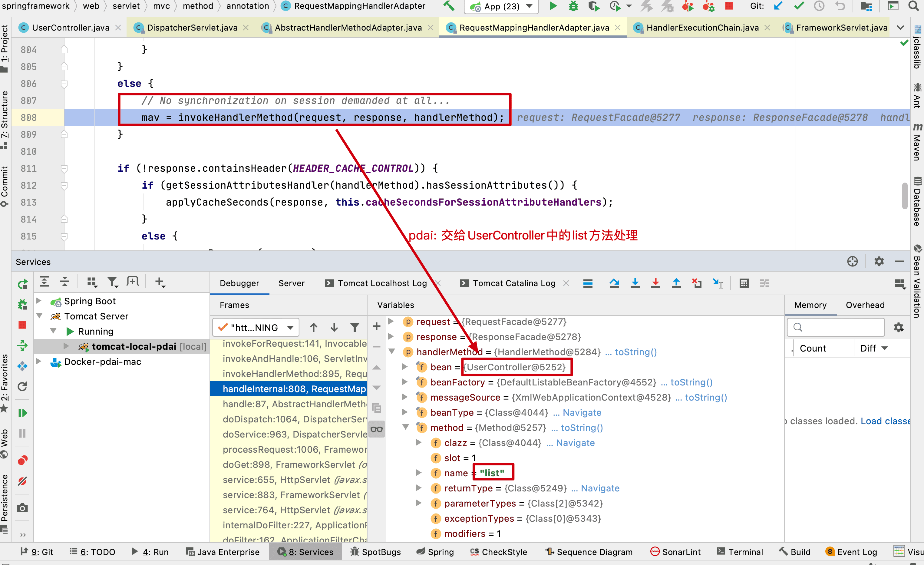This screenshot has width=924, height=565.
Task: Open the Tomcat Catalina Log tab
Action: (513, 283)
